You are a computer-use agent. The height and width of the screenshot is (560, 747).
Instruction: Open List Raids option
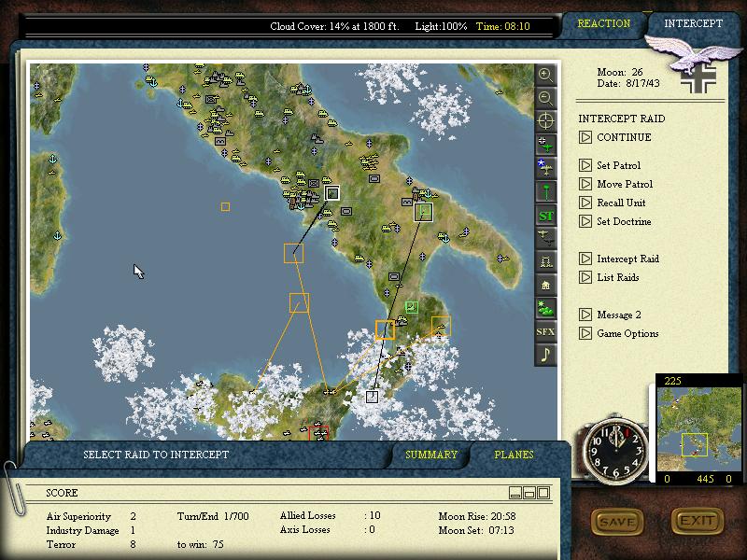(x=610, y=277)
